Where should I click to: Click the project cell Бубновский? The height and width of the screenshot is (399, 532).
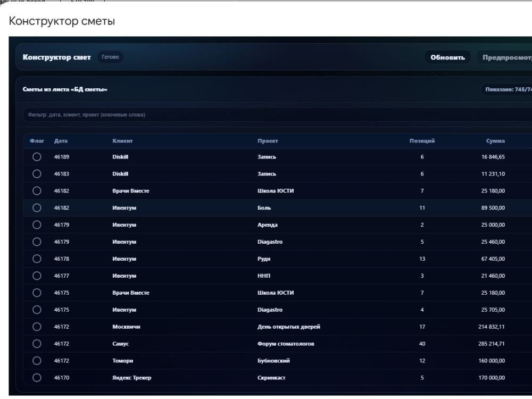pos(273,361)
